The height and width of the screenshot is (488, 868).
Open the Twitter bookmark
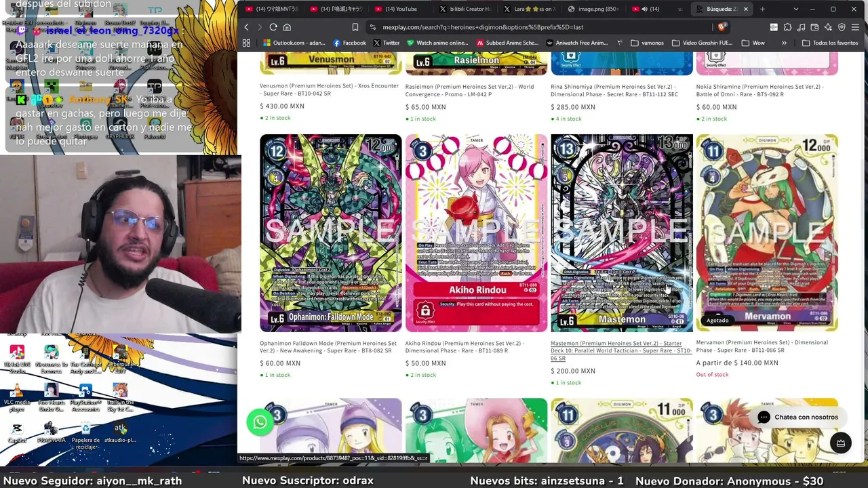coord(387,43)
